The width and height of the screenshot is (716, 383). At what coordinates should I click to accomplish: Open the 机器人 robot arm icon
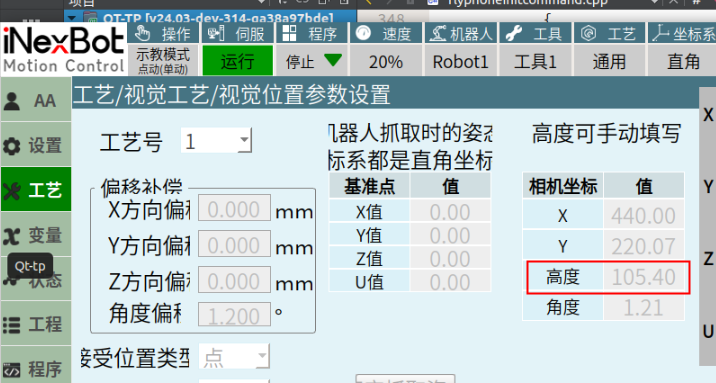pos(460,34)
